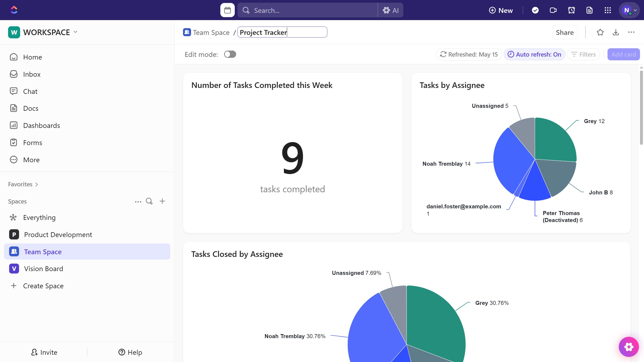The image size is (644, 362).
Task: Click the Project Tracker name field
Action: [x=282, y=32]
